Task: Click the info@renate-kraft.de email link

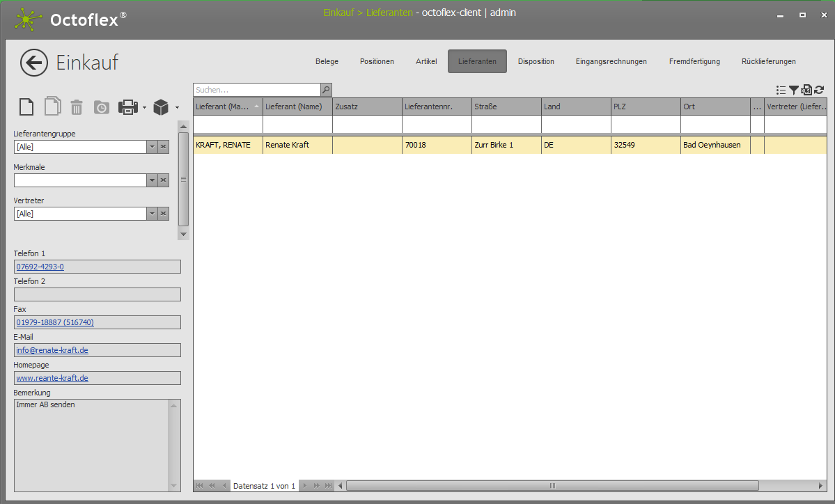Action: pos(52,350)
